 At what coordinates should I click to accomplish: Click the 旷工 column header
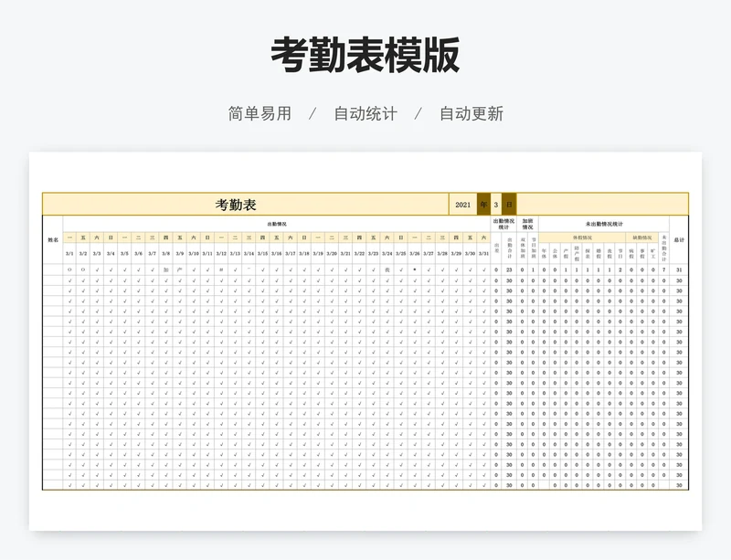point(653,253)
